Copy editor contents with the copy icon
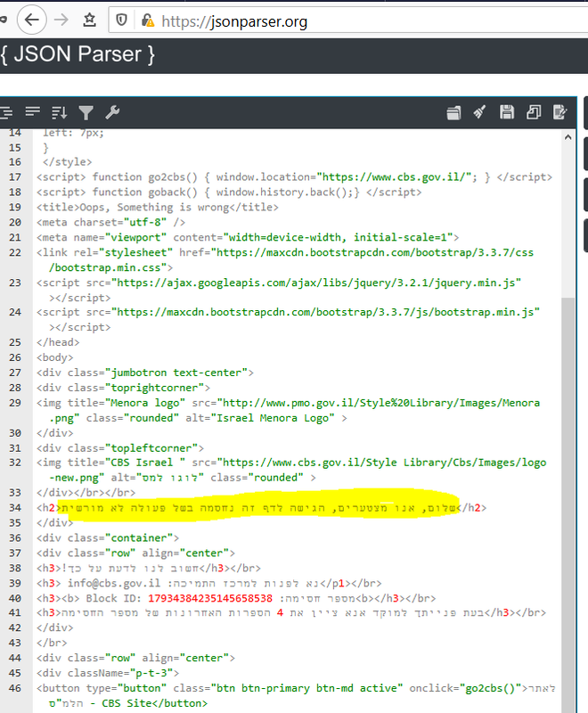Screen dimensions: 588x713 point(534,112)
